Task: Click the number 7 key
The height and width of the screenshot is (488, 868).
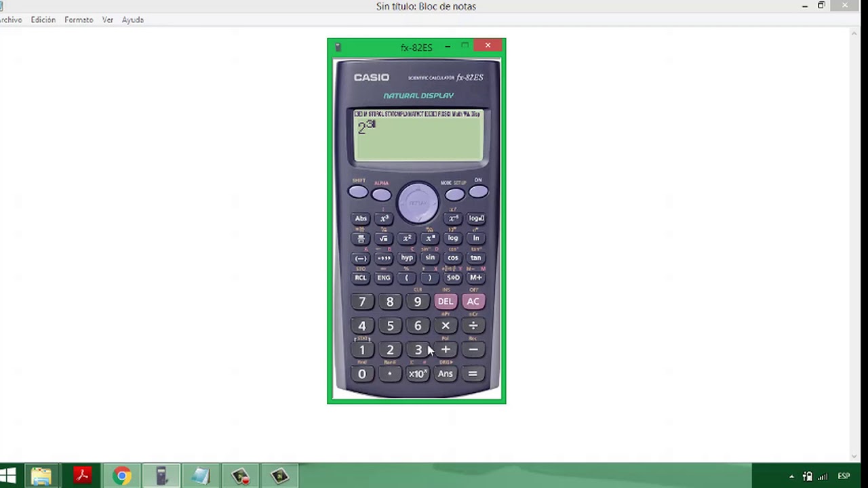Action: coord(362,302)
